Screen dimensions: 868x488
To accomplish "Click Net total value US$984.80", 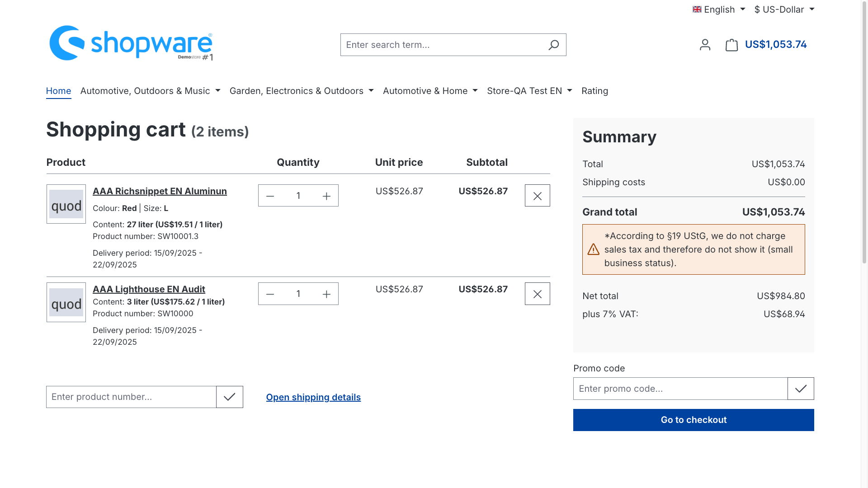I will click(781, 296).
